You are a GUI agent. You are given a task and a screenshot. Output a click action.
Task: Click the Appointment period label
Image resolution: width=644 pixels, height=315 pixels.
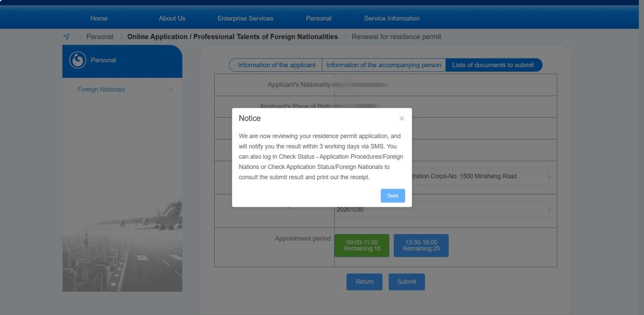(x=302, y=238)
